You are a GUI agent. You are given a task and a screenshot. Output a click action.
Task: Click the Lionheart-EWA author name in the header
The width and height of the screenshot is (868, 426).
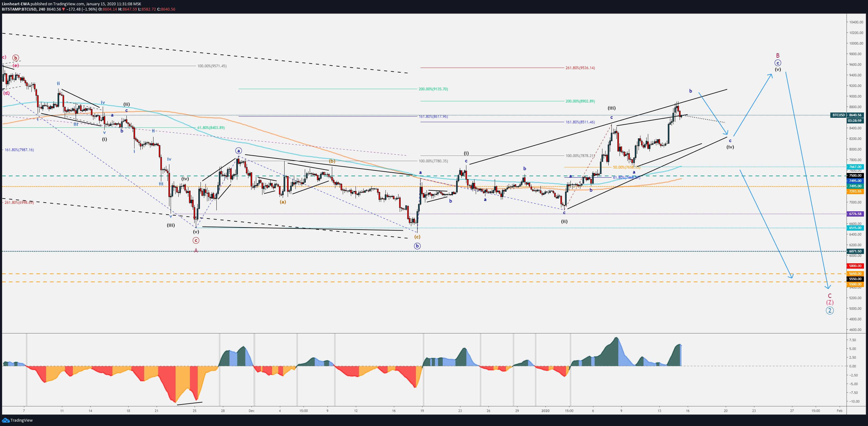click(x=16, y=4)
